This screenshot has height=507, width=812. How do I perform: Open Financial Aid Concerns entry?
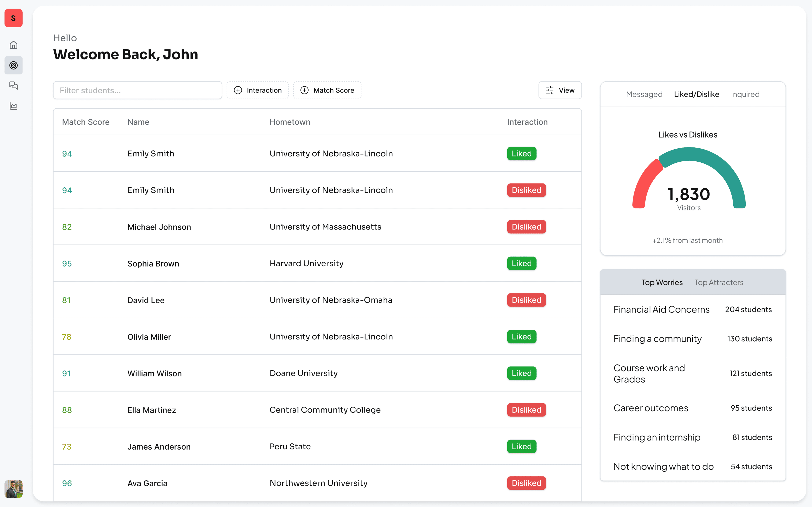pyautogui.click(x=661, y=309)
